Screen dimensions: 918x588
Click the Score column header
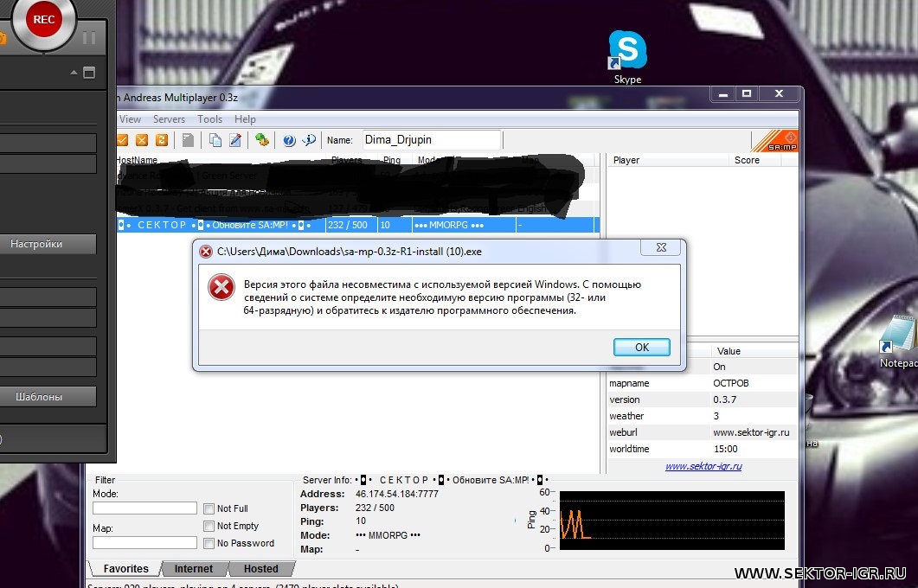tap(754, 160)
